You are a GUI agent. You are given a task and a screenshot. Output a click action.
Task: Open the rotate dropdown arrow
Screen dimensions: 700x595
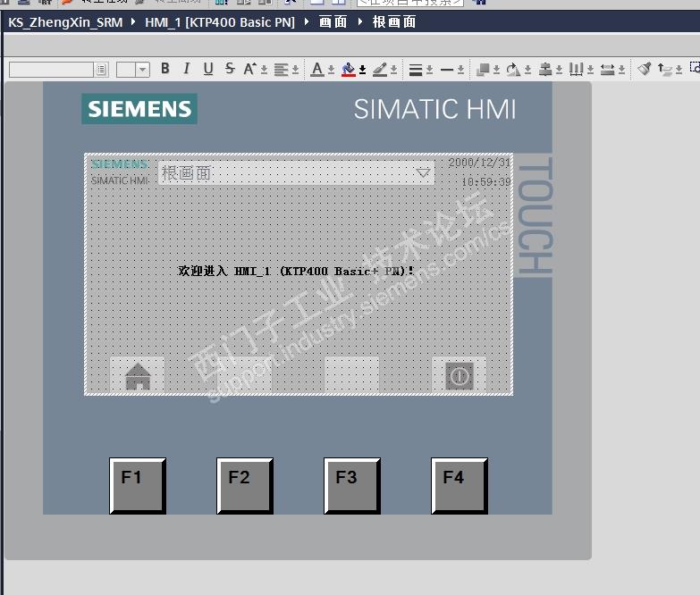pyautogui.click(x=527, y=70)
